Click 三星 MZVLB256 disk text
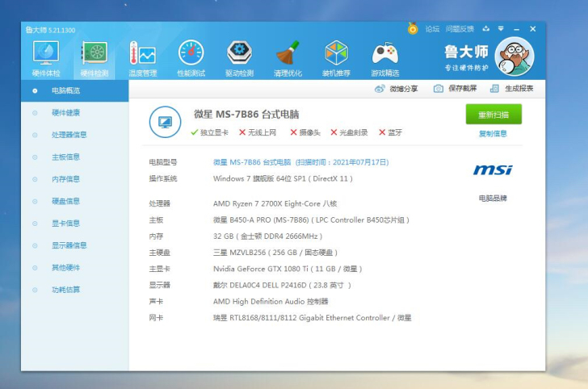588x389 pixels. coord(275,253)
